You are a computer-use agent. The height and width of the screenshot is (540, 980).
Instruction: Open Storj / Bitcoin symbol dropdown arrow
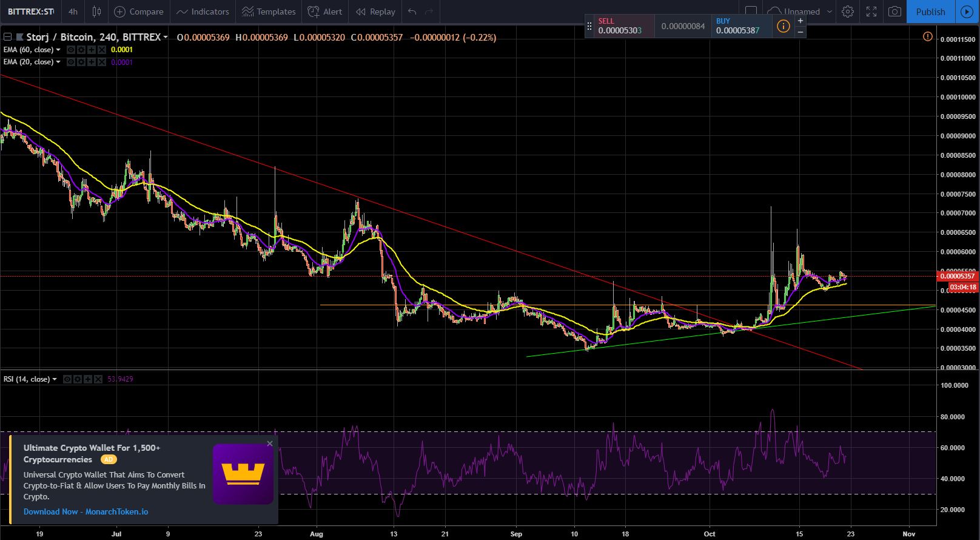tap(166, 38)
